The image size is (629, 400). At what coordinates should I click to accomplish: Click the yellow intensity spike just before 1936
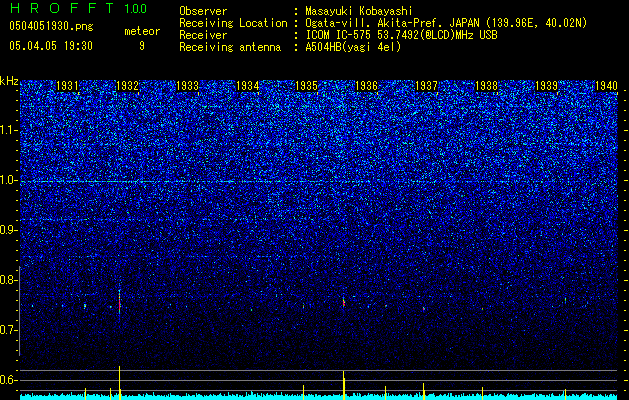coord(344,385)
